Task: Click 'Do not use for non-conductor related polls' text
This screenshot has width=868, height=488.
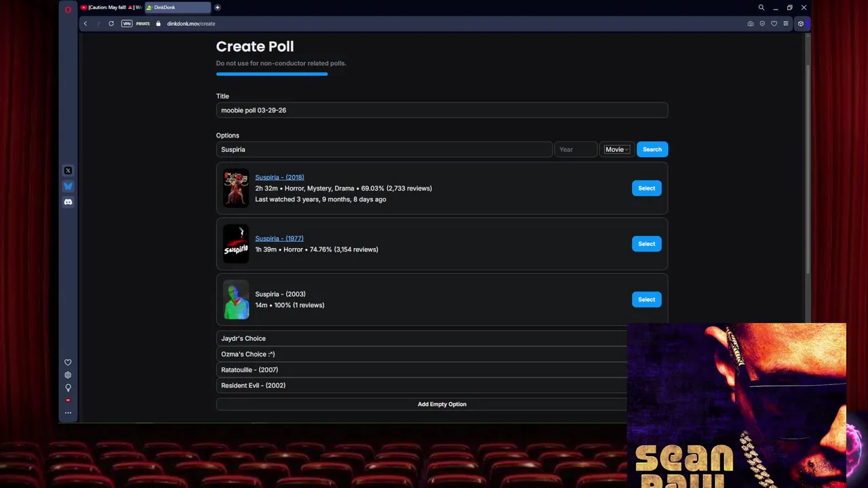Action: pos(281,63)
